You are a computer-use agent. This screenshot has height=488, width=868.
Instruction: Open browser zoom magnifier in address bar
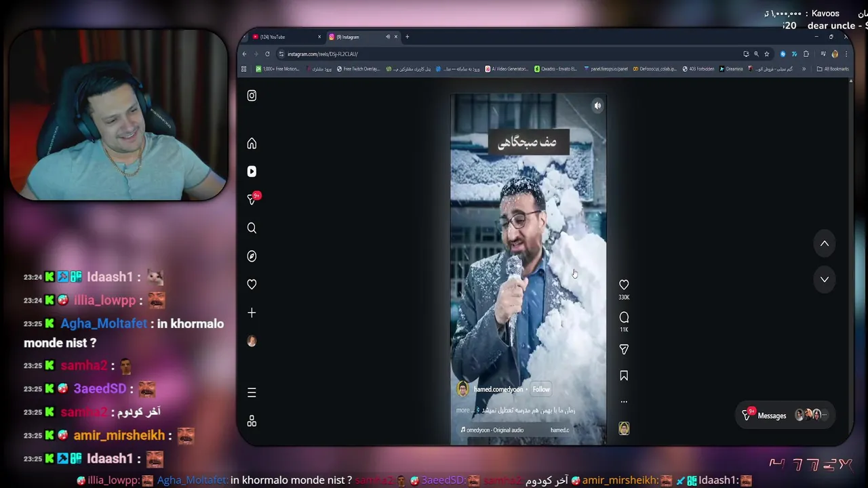pyautogui.click(x=756, y=54)
